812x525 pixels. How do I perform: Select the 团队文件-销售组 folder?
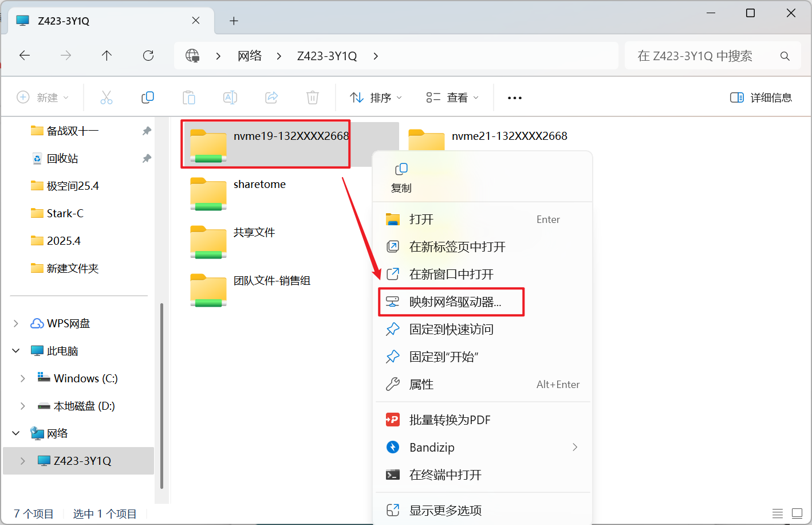point(250,289)
